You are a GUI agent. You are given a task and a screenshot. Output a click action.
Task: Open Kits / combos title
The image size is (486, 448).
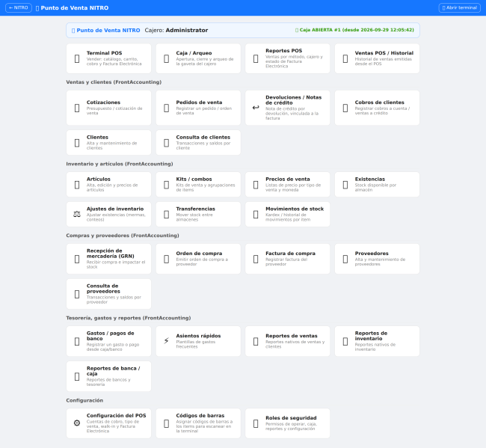(x=194, y=179)
